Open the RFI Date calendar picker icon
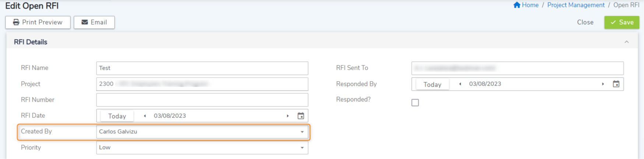Viewport: 644px width, 159px height. click(301, 116)
